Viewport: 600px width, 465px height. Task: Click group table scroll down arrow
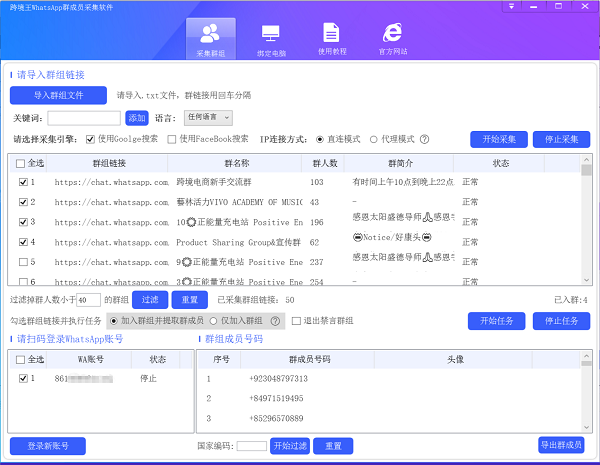(x=586, y=280)
